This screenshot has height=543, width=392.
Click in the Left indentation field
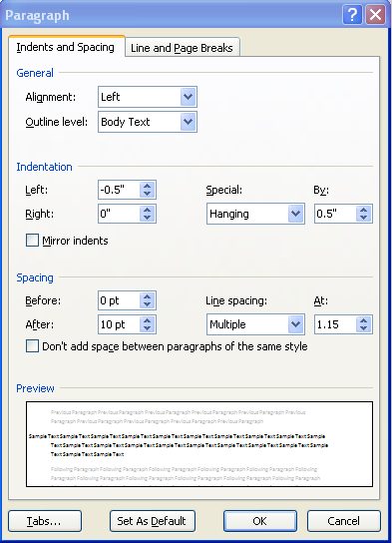120,190
